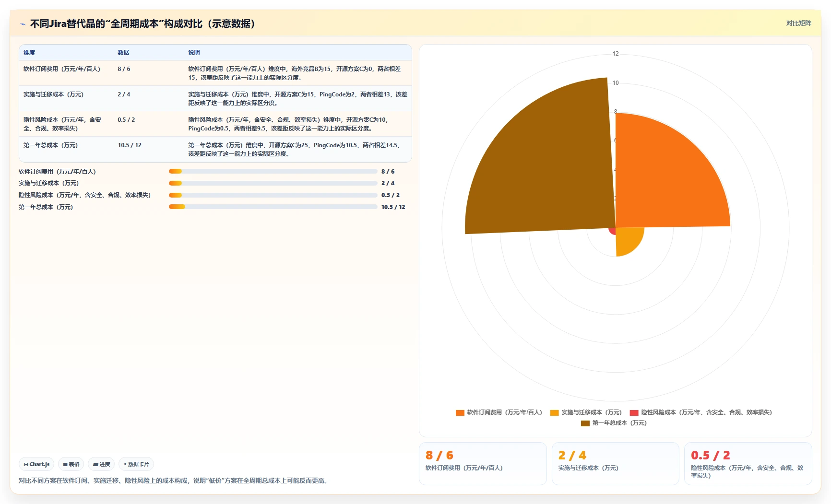
Task: Click the 说明 table column header
Action: point(194,53)
